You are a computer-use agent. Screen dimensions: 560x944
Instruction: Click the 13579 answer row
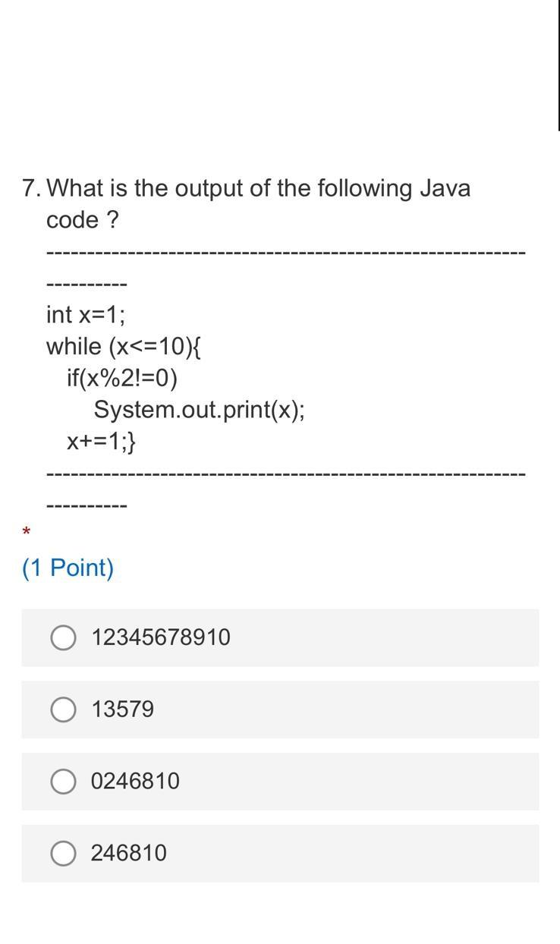(x=280, y=710)
